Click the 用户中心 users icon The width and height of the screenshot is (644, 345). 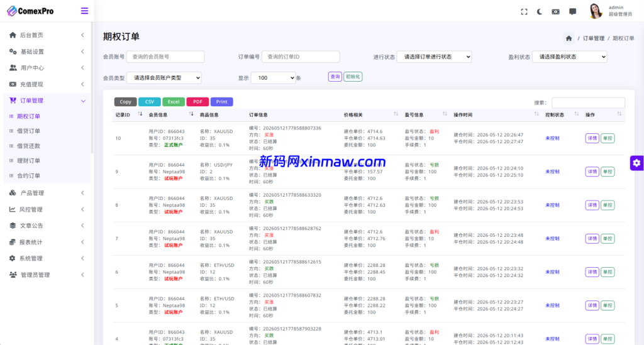pos(13,68)
